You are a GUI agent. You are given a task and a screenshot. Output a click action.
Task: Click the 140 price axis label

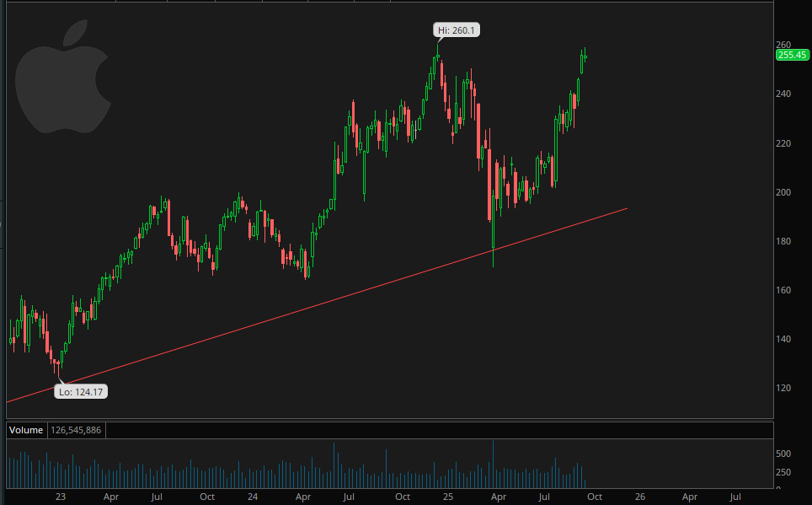coord(783,339)
